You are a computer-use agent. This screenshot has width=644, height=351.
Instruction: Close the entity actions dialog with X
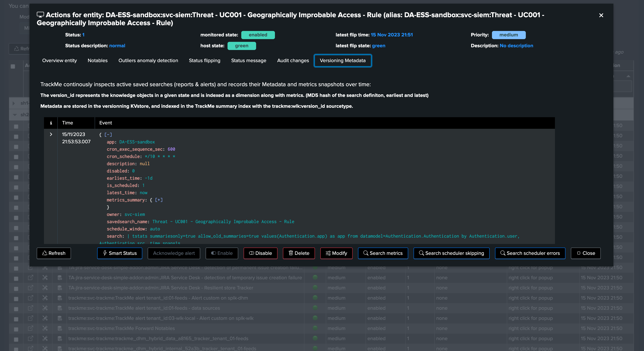pos(601,15)
